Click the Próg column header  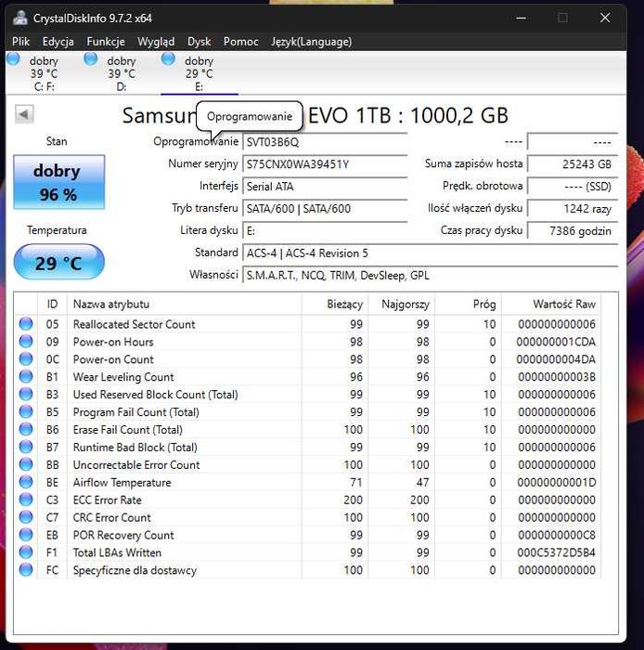tap(468, 304)
